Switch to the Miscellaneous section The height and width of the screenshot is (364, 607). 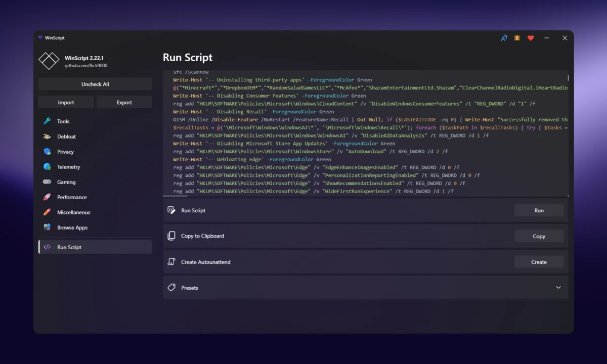[95, 212]
